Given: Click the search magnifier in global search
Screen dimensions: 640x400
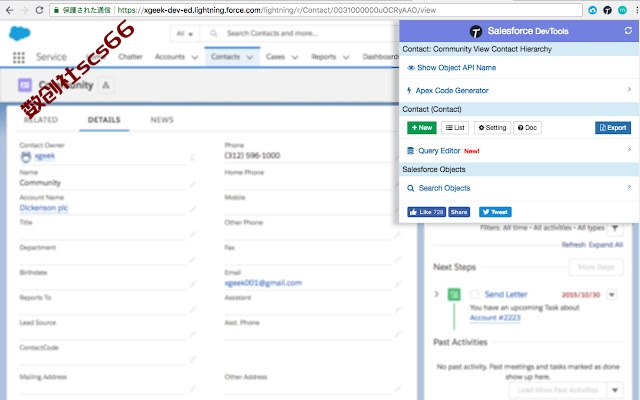Looking at the screenshot, I should 213,33.
